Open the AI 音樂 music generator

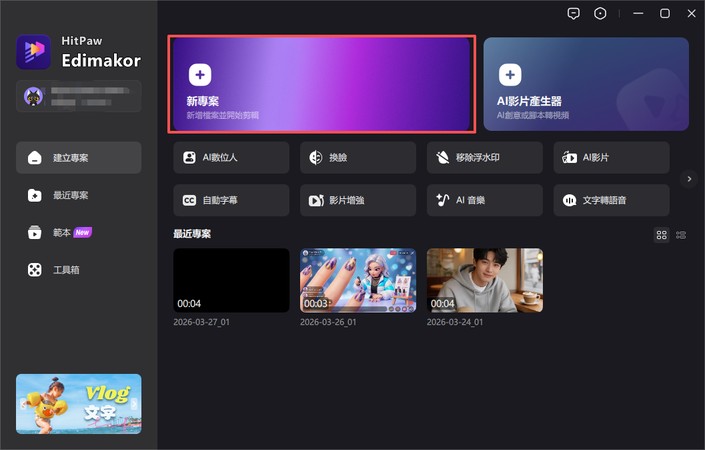484,200
